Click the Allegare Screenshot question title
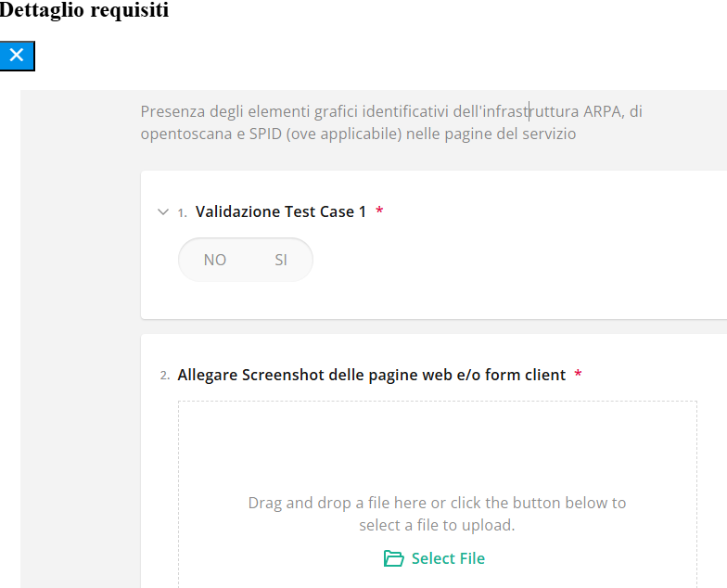The image size is (727, 588). [x=371, y=375]
